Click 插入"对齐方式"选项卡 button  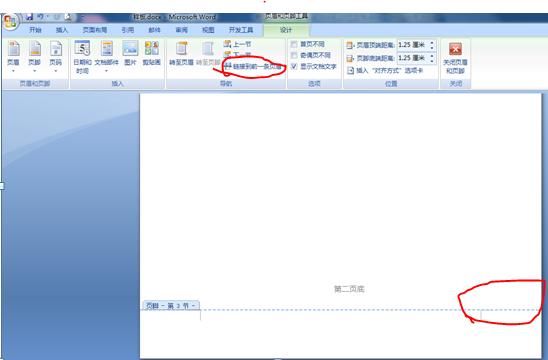[x=385, y=71]
